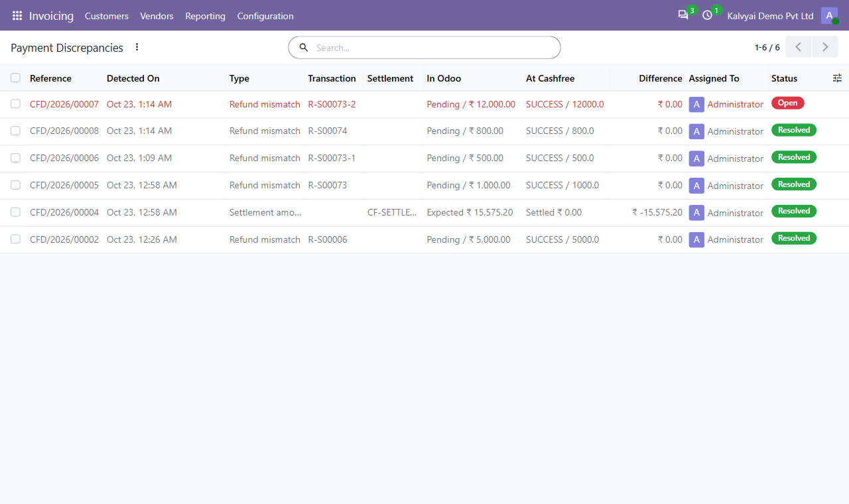Image resolution: width=849 pixels, height=504 pixels.
Task: Select checkbox for CFD/2026/00004
Action: coord(15,212)
